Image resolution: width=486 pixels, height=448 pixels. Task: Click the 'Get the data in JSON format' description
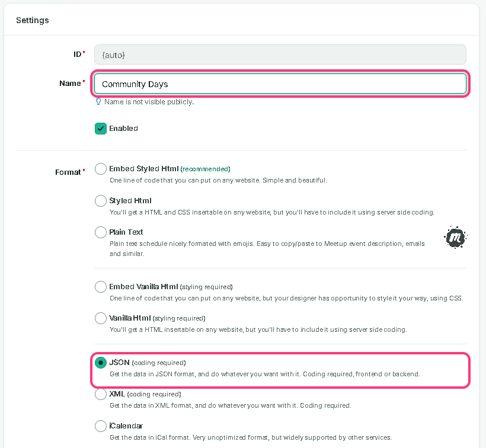pyautogui.click(x=265, y=374)
